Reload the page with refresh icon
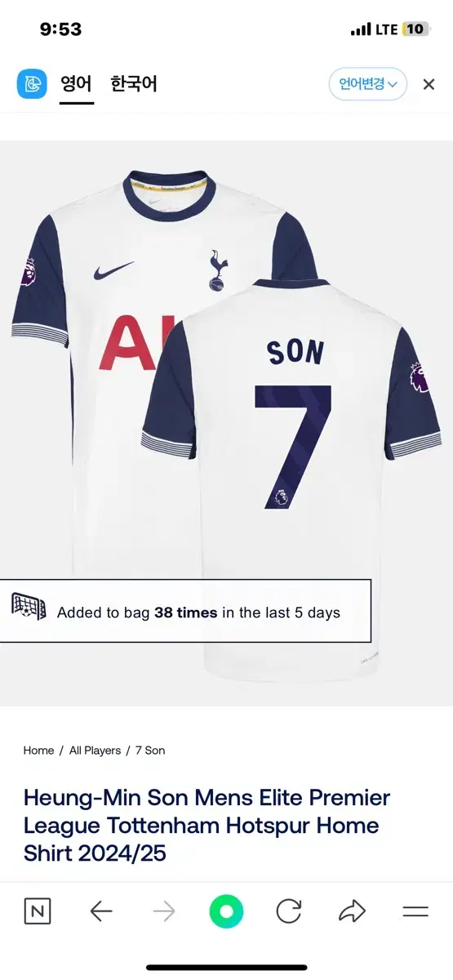The width and height of the screenshot is (453, 980). 289,911
